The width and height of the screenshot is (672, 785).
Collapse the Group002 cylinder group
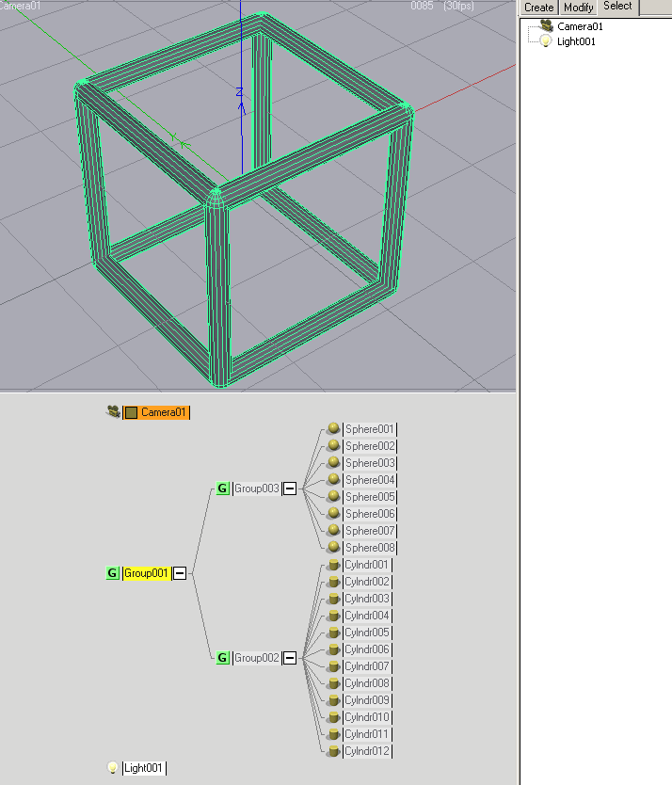(x=290, y=658)
